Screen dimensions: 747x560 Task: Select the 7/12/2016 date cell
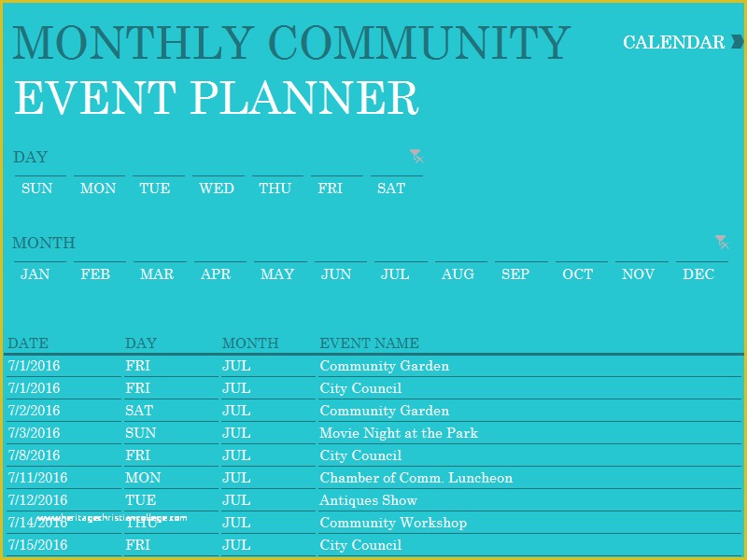pyautogui.click(x=64, y=500)
